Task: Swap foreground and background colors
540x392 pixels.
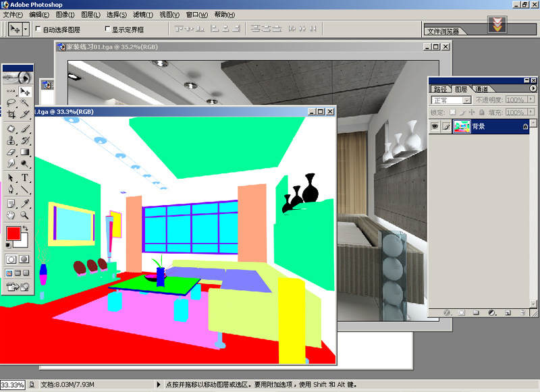Action: [25, 228]
